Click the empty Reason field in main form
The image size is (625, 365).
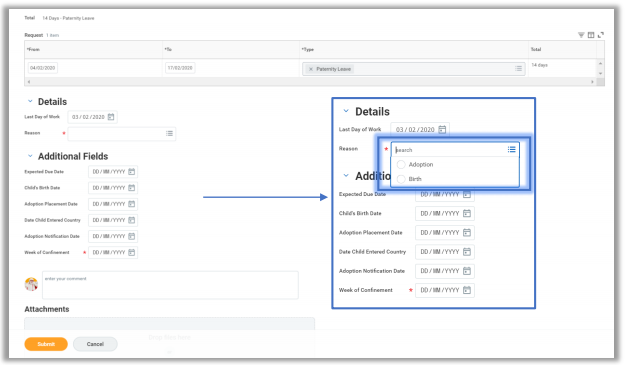coord(122,133)
